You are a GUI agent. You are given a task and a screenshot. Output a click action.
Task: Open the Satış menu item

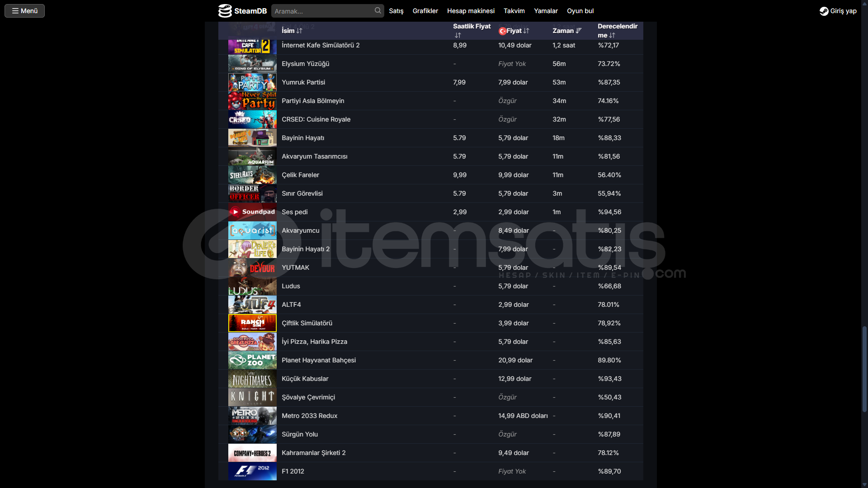coord(396,11)
